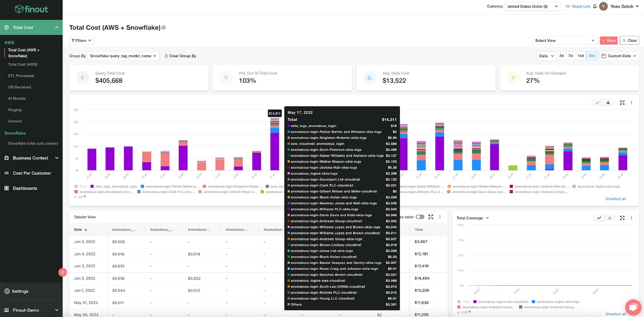Expand the Total Coverage chart to fullscreen
The height and width of the screenshot is (317, 644).
pyautogui.click(x=622, y=218)
